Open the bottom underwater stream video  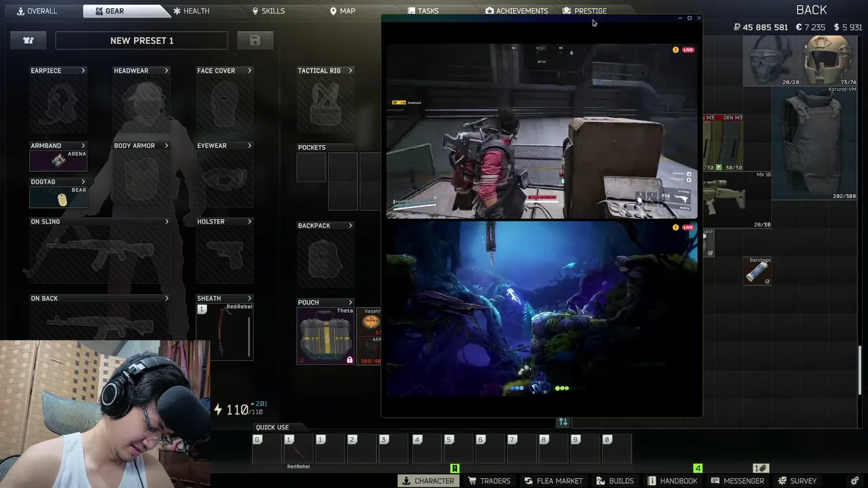pyautogui.click(x=542, y=308)
